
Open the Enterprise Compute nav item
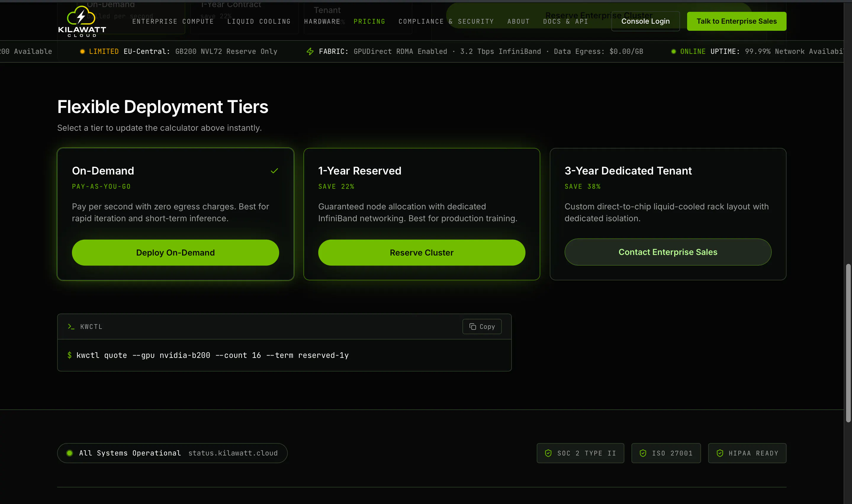point(173,21)
